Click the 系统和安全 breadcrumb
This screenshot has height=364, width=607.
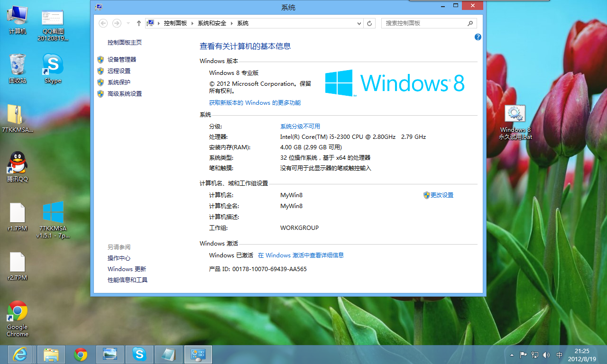point(212,23)
